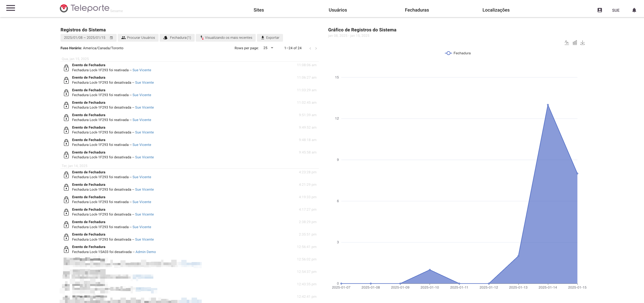This screenshot has width=644, height=303.
Task: Click the 2025-01-14 peak data point
Action: 548,105
